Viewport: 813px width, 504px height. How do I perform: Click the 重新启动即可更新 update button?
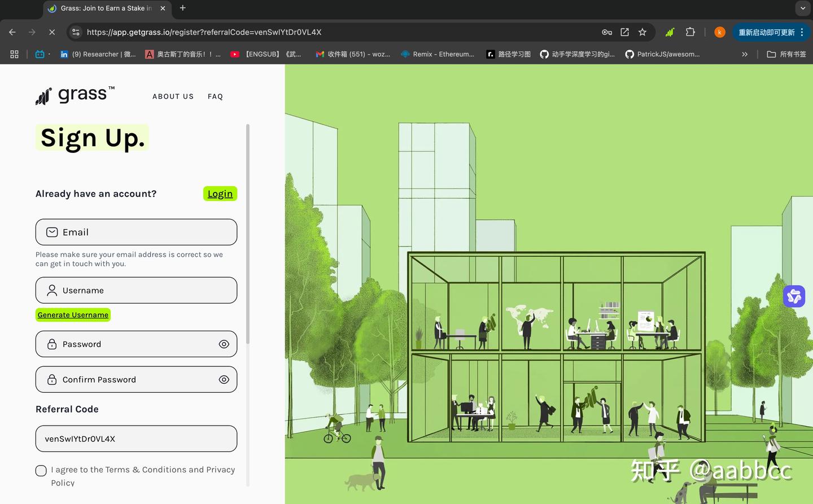pyautogui.click(x=767, y=32)
